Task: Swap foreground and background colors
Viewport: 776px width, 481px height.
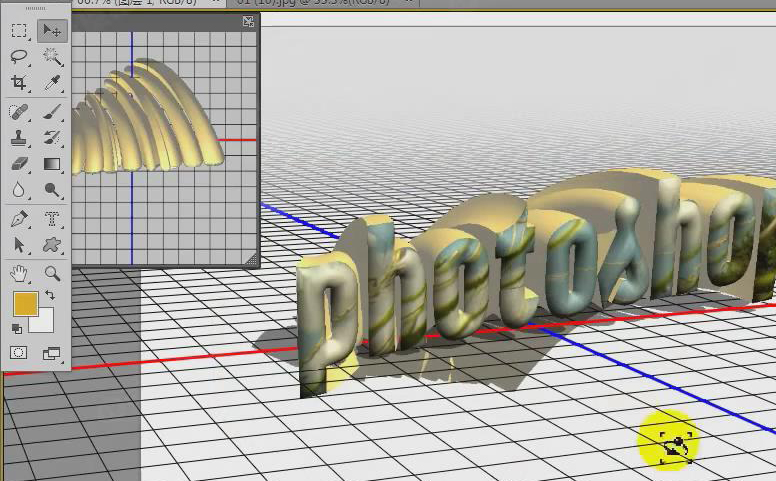Action: 49,296
